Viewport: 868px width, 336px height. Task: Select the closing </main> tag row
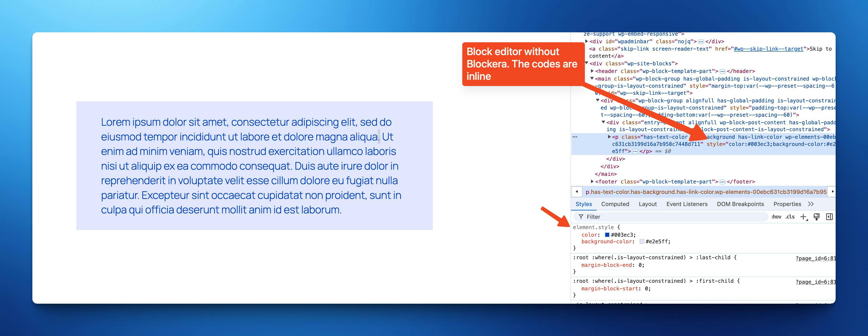(x=606, y=174)
